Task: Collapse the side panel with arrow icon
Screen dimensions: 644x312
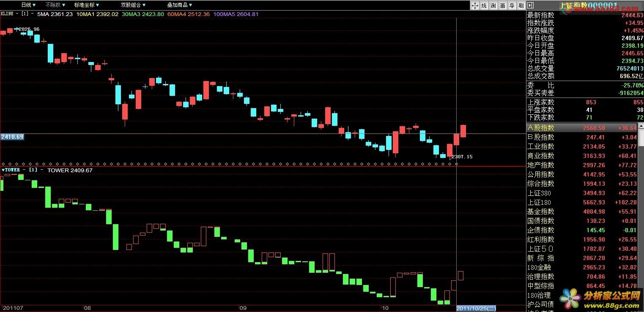Action: (530, 5)
